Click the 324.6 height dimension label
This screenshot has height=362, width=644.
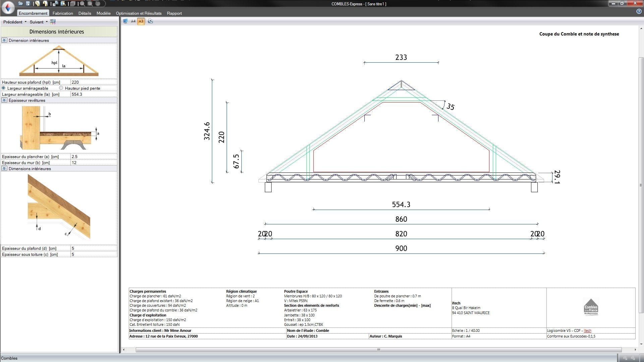(207, 131)
